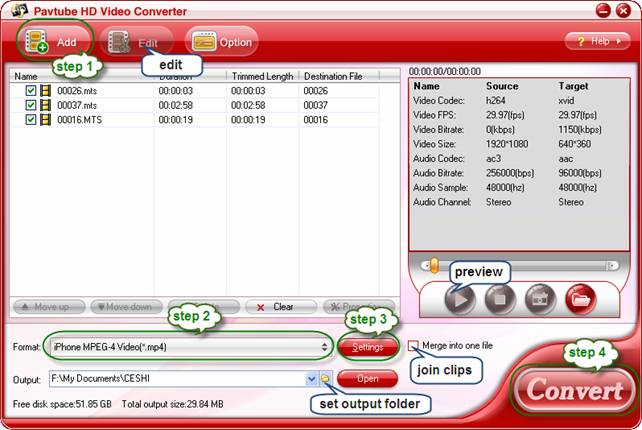Click the Pavtube app logo in title bar

click(x=19, y=11)
